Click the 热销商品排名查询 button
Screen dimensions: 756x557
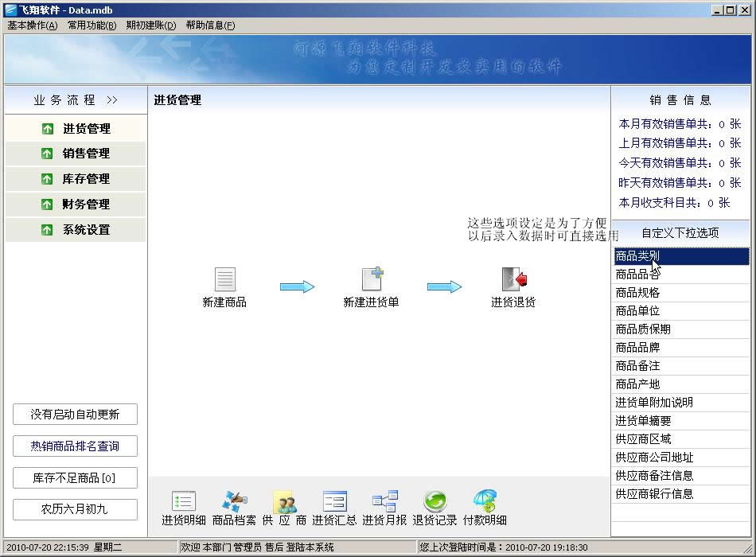pos(76,446)
